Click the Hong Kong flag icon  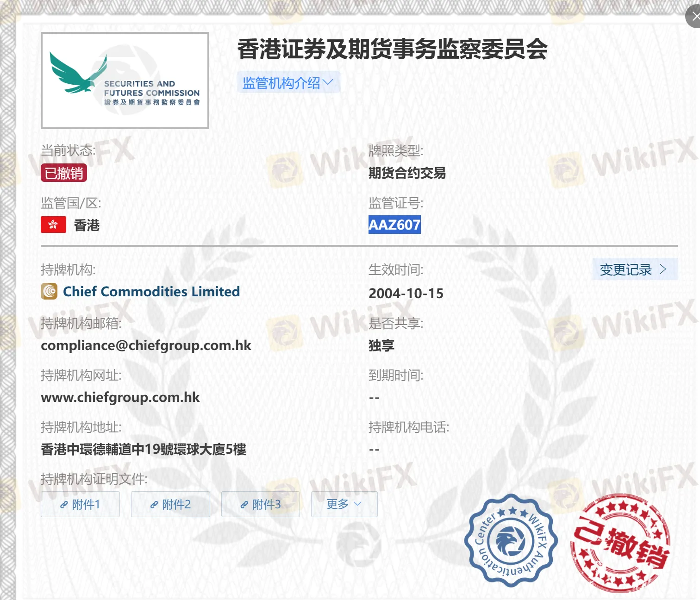53,225
